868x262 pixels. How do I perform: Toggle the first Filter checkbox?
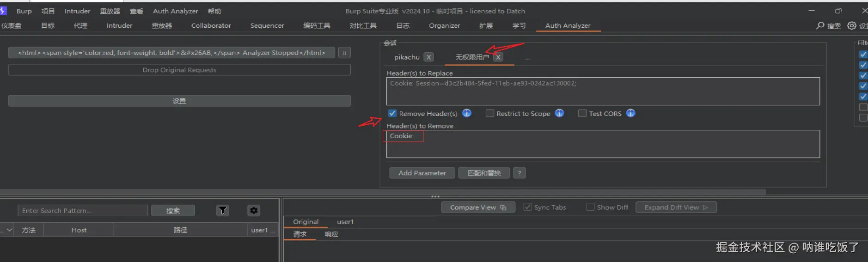863,55
